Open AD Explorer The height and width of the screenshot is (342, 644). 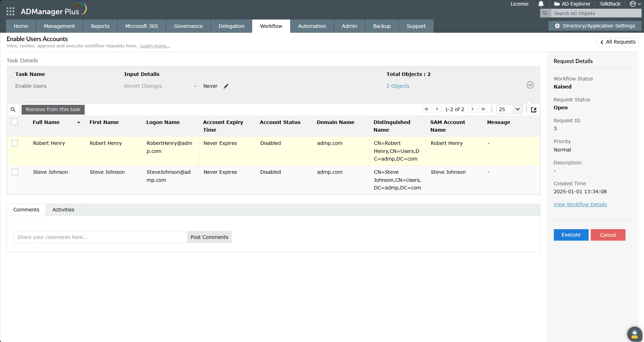click(x=572, y=4)
